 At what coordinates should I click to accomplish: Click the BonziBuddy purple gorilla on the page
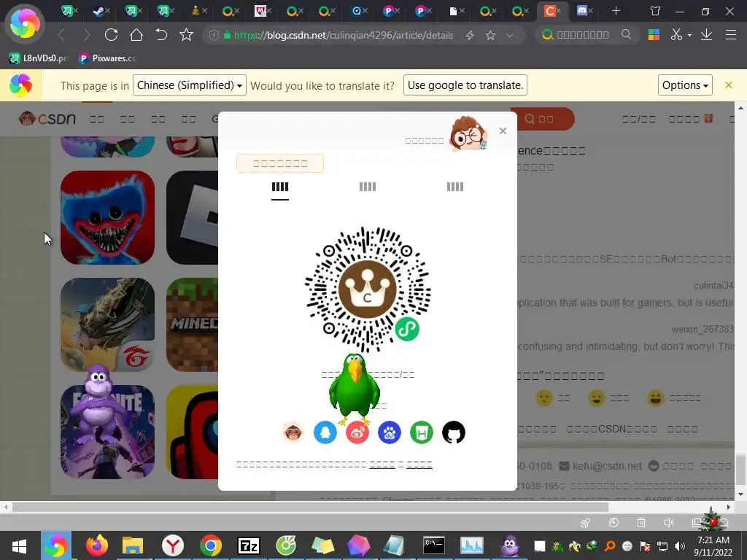point(99,405)
